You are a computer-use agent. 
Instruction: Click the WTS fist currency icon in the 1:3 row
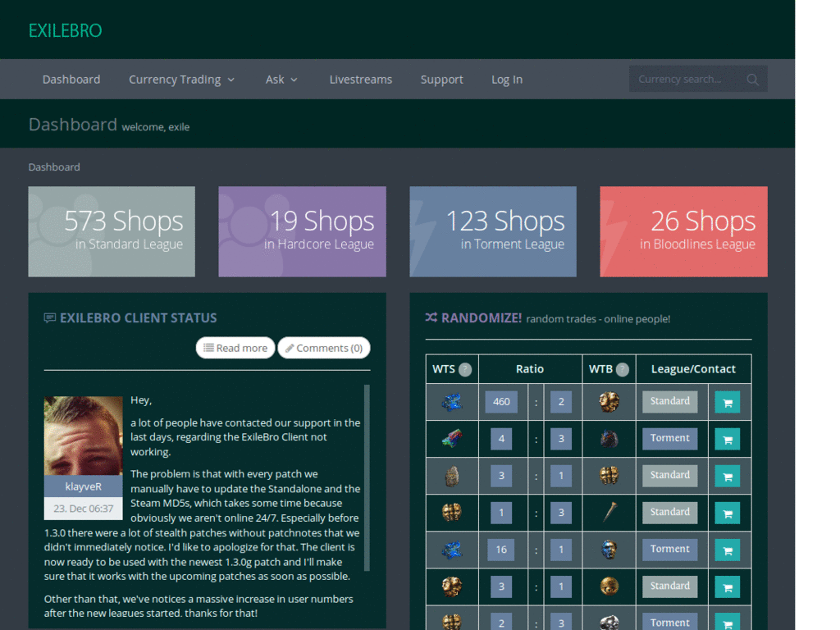pos(452,512)
